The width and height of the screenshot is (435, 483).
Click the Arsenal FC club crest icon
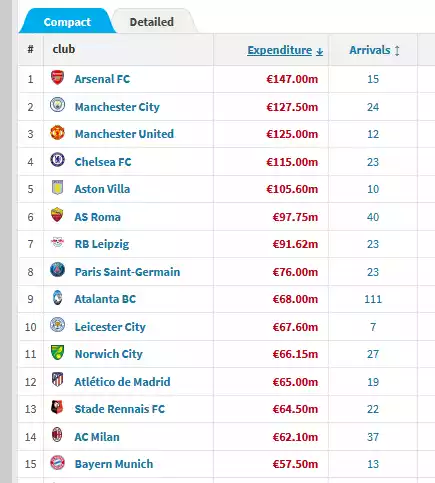(x=57, y=78)
